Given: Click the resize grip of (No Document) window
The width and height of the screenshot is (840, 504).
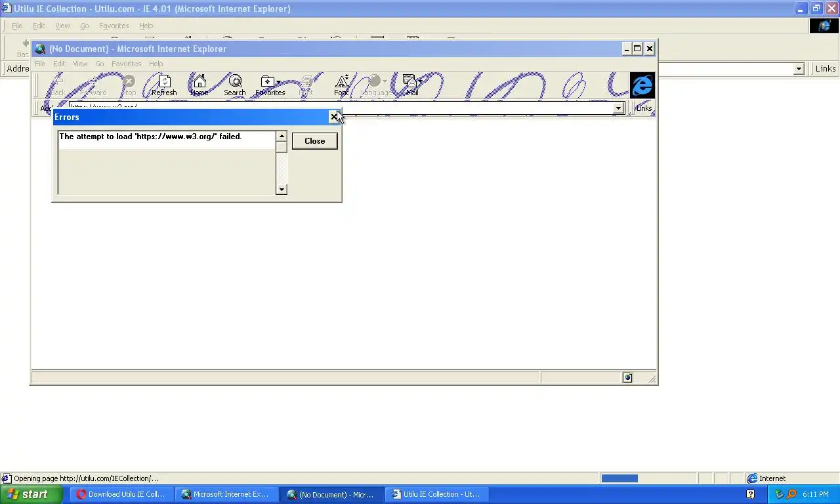Looking at the screenshot, I should [x=651, y=378].
